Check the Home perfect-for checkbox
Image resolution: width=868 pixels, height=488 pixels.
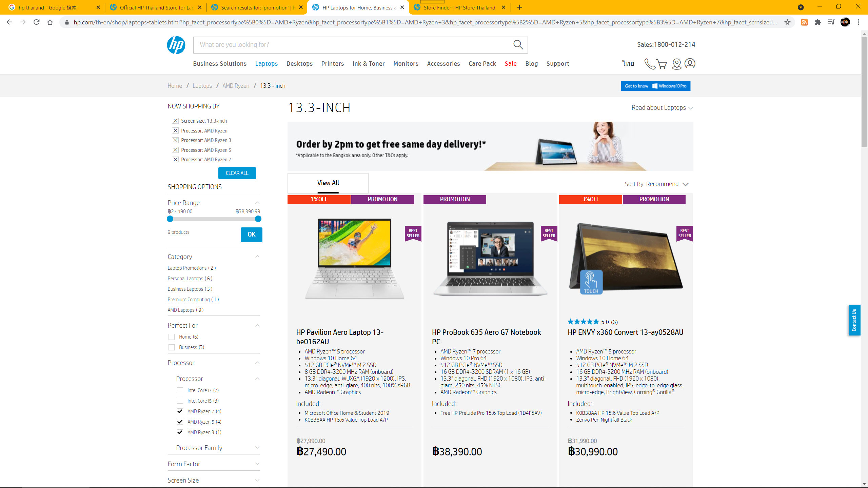point(172,337)
